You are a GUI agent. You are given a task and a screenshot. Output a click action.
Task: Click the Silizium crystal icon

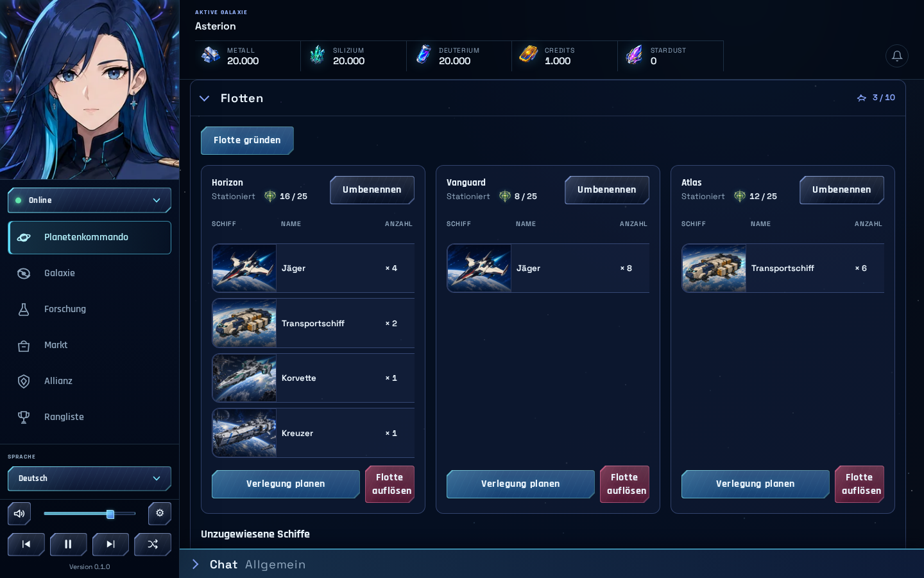point(317,55)
